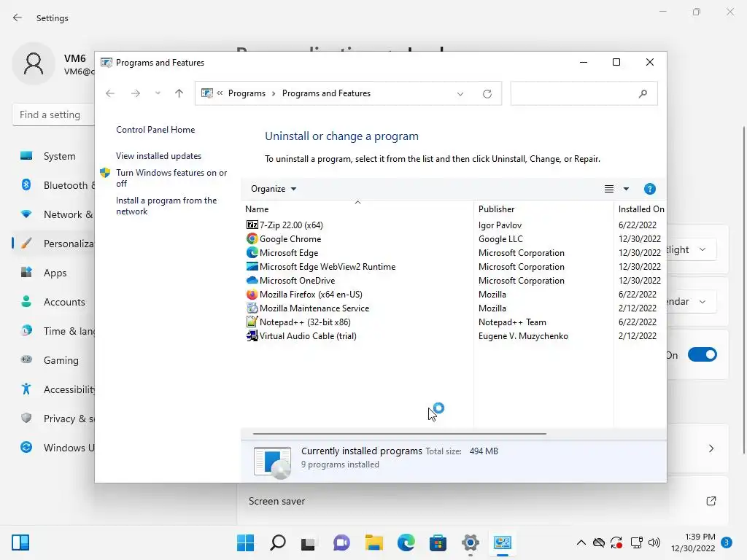Launch Microsoft Edge from the taskbar

(x=406, y=542)
